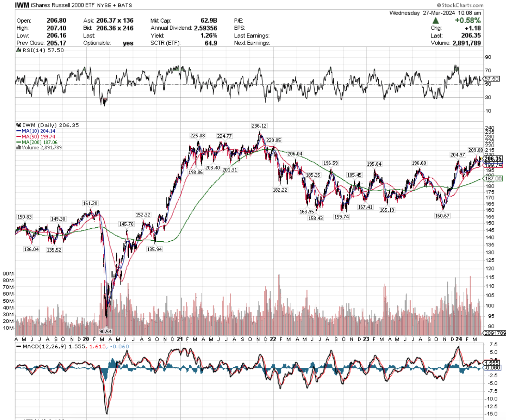Screen dimensions: 506x420
Task: Click the blue MA(10) line swatch in the legend
Action: [x=19, y=131]
